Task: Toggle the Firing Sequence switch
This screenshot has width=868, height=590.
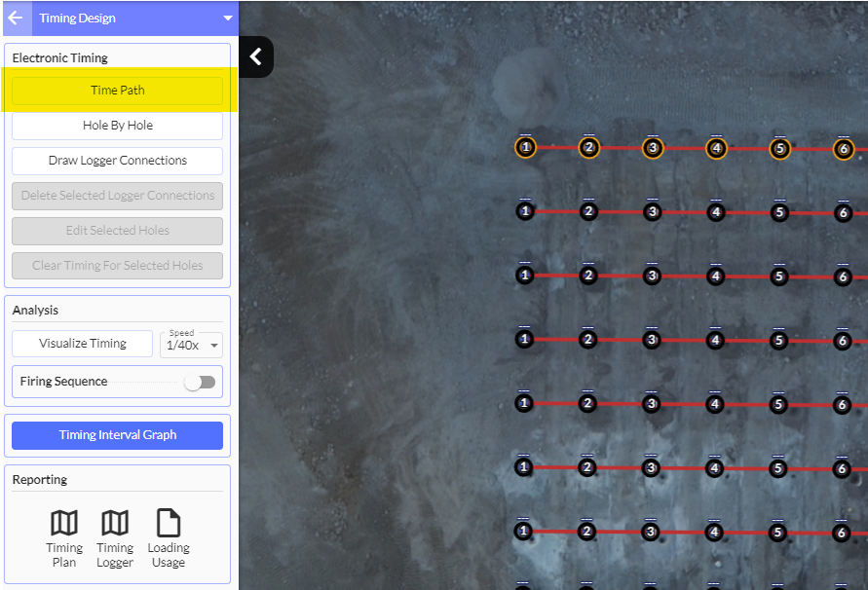Action: pos(199,382)
